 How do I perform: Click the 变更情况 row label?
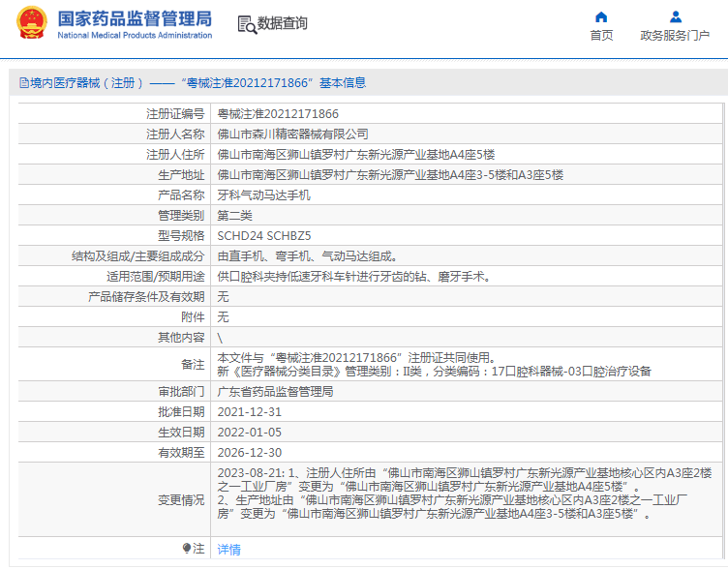[x=181, y=499]
